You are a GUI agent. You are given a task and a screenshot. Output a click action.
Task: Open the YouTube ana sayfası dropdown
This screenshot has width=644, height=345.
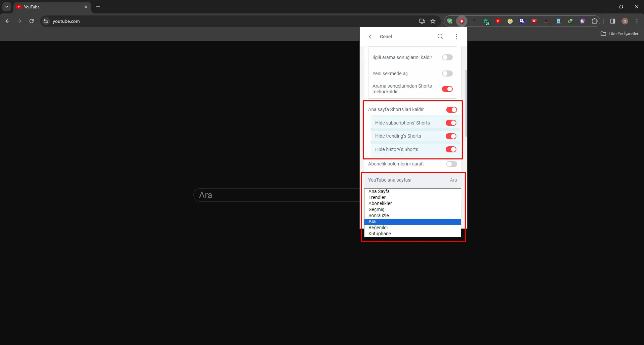(412, 180)
